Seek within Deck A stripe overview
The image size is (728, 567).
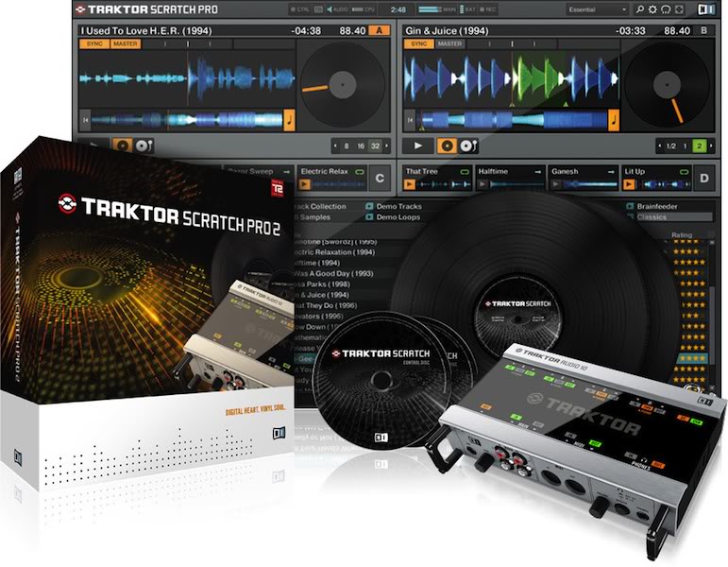pyautogui.click(x=187, y=120)
